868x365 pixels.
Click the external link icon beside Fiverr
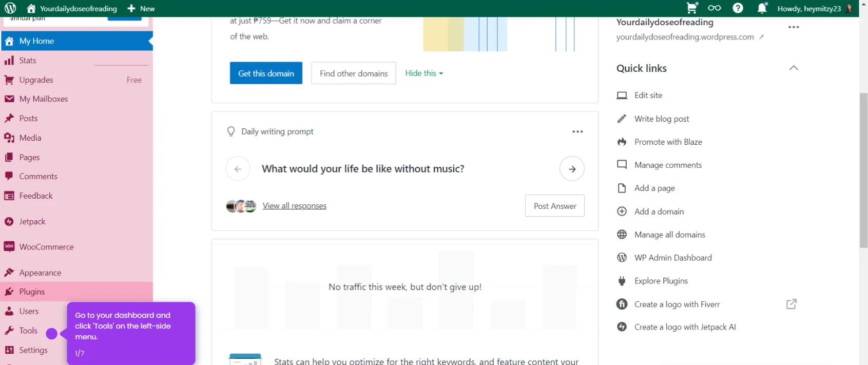[x=792, y=304]
